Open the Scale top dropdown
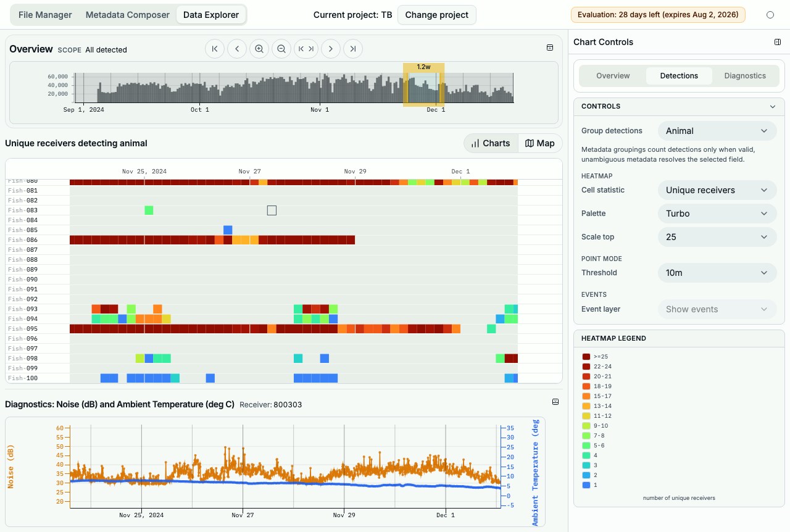 717,237
